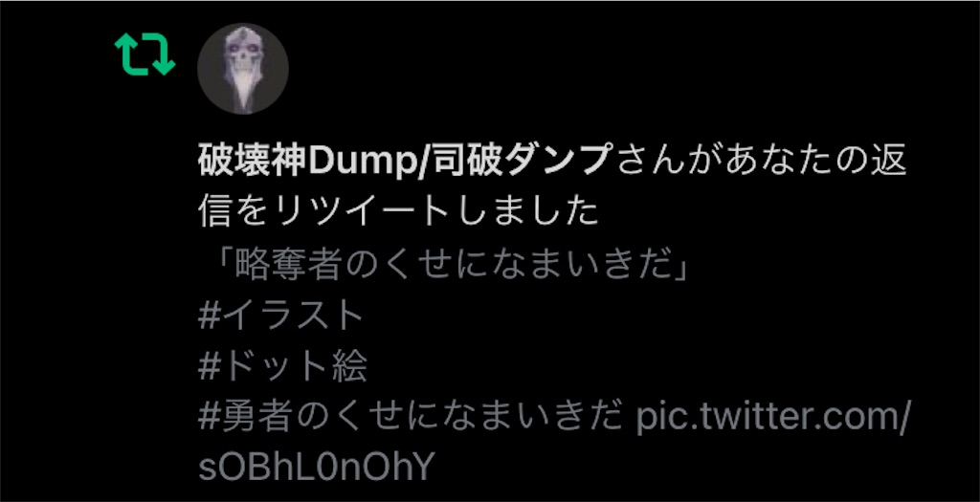Click the #イラスト hashtag

point(280,316)
